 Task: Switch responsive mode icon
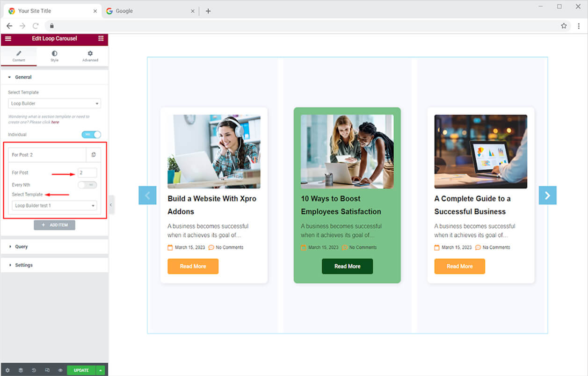47,370
